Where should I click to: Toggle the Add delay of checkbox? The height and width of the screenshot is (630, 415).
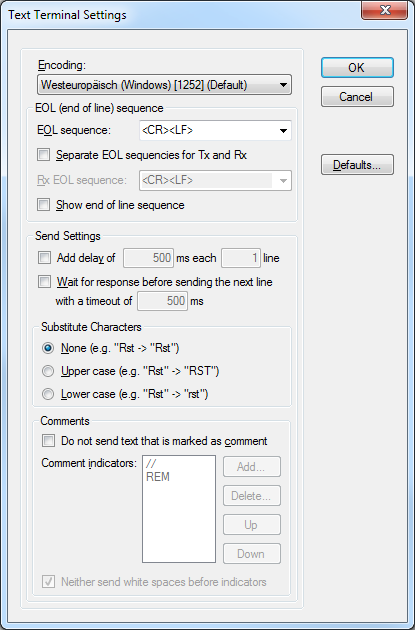pos(44,258)
